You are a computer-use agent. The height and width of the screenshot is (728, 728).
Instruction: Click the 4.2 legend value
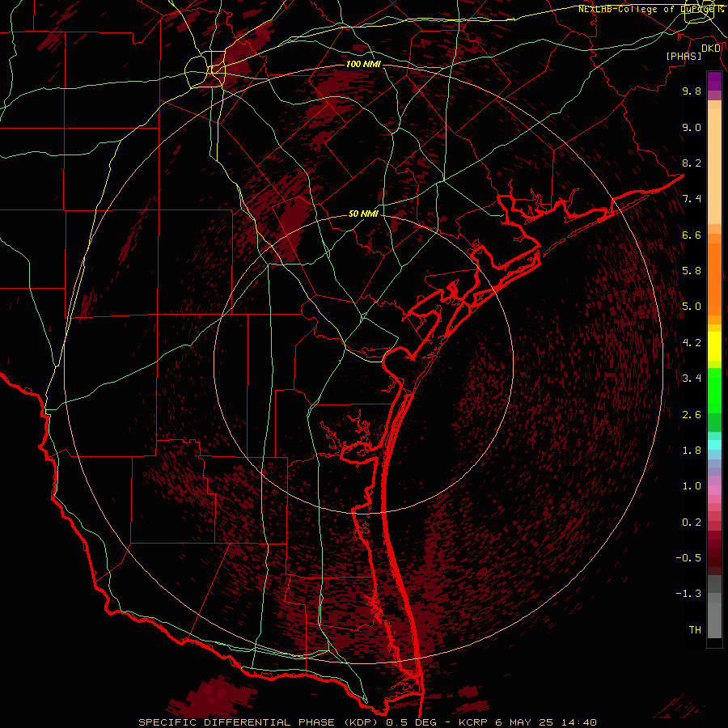pyautogui.click(x=692, y=343)
